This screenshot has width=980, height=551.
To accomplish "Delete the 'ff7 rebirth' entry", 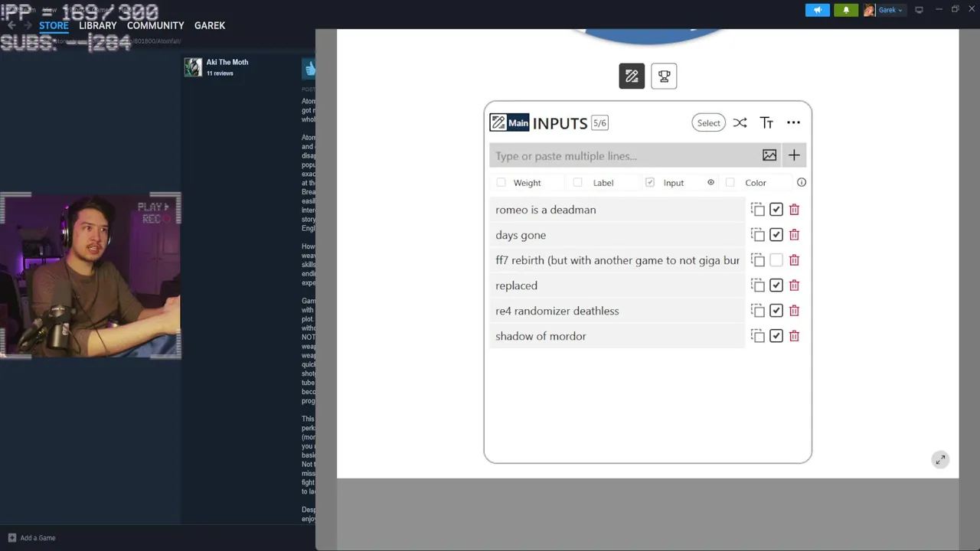I will coord(794,260).
